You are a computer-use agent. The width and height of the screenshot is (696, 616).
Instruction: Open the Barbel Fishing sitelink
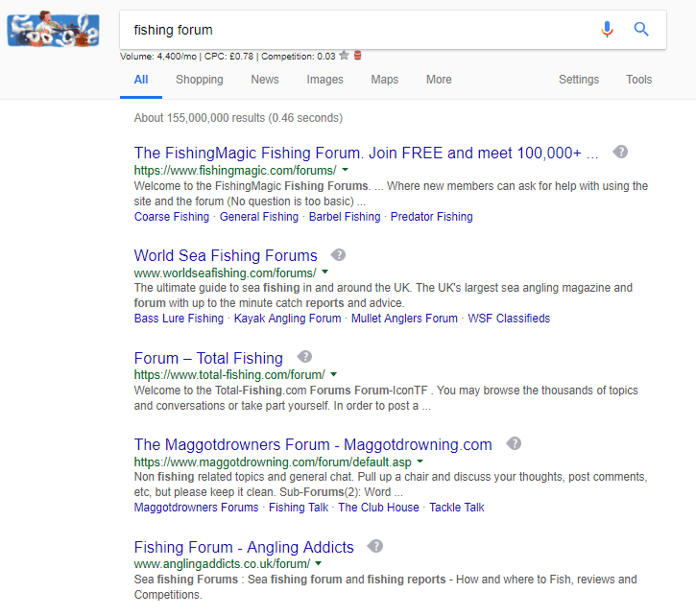coord(345,217)
